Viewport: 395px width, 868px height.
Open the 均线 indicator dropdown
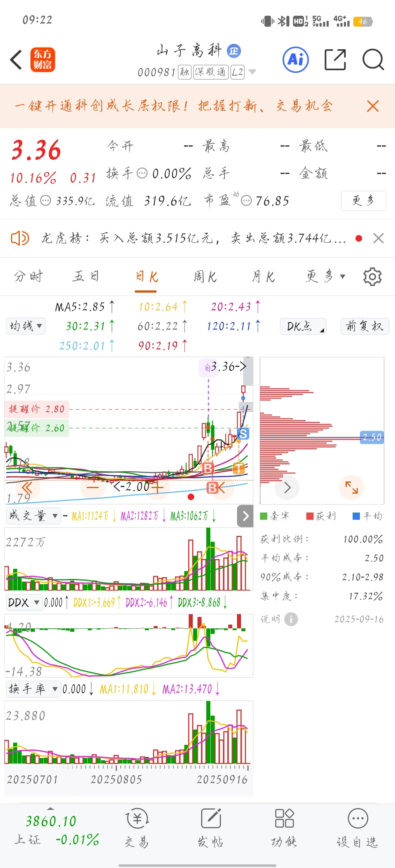tap(26, 326)
